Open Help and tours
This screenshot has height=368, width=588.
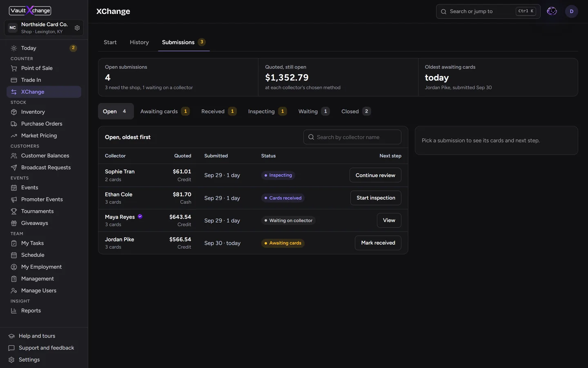(44, 336)
